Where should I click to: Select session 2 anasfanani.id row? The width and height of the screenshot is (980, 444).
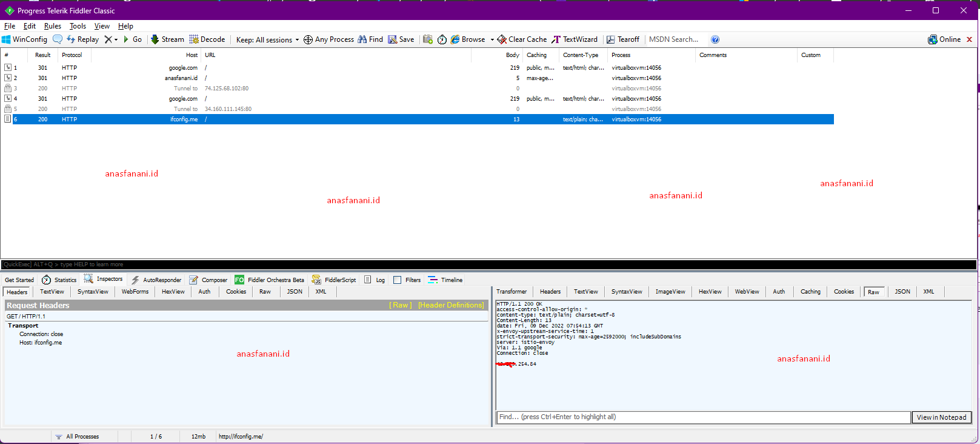(417, 78)
